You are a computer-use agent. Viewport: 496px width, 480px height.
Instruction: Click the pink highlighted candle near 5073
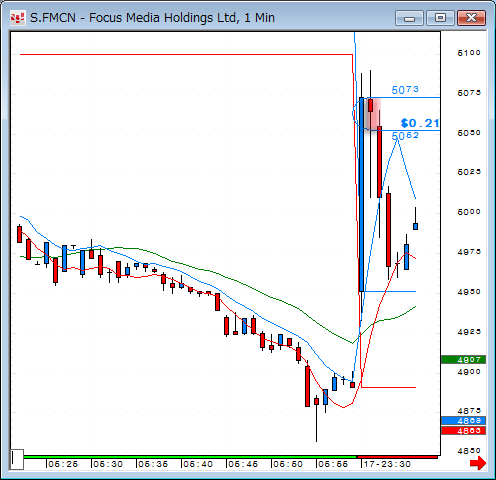[371, 105]
